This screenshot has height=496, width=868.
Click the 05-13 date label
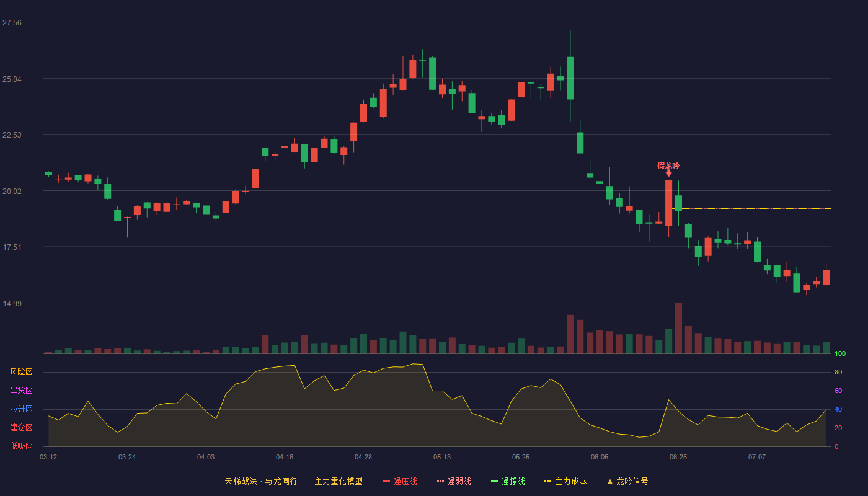point(442,457)
